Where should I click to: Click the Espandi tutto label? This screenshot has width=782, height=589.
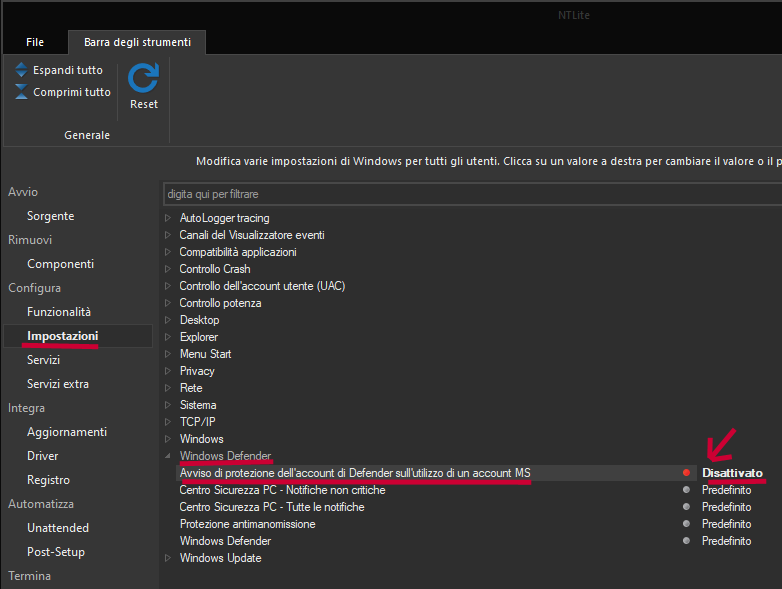68,70
